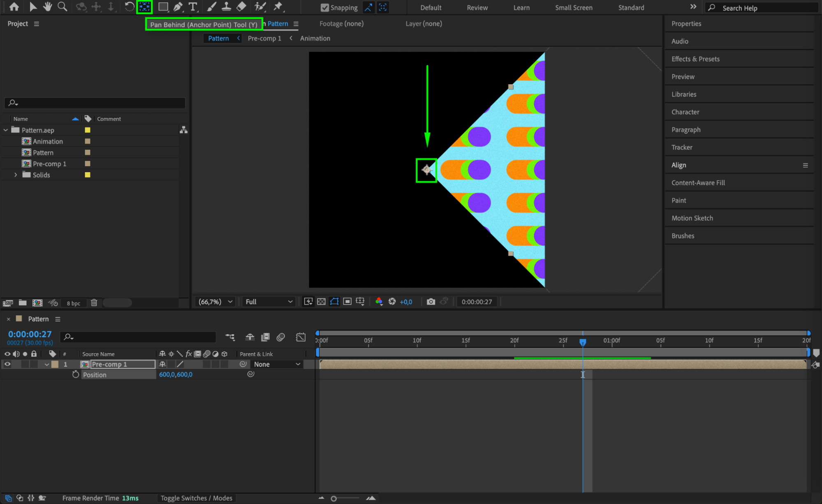The image size is (822, 504).
Task: Open the Full resolution dropdown
Action: (269, 302)
